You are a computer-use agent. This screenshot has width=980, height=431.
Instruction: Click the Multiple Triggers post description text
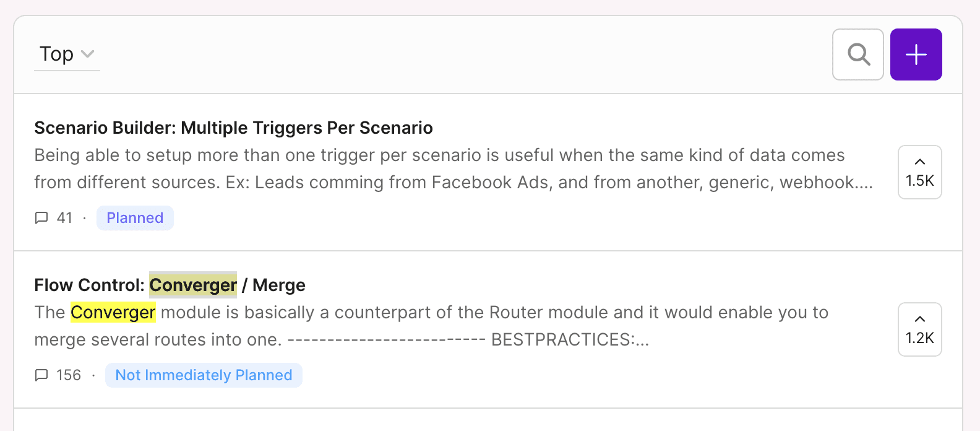pos(453,168)
